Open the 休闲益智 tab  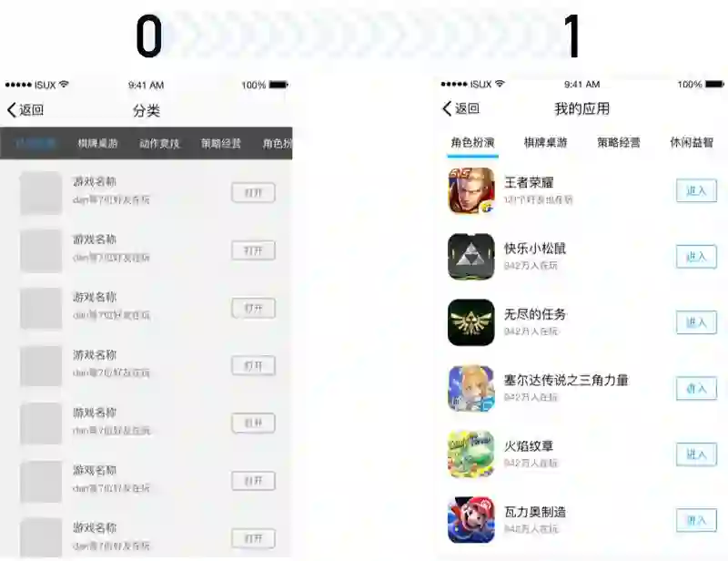coord(692,143)
